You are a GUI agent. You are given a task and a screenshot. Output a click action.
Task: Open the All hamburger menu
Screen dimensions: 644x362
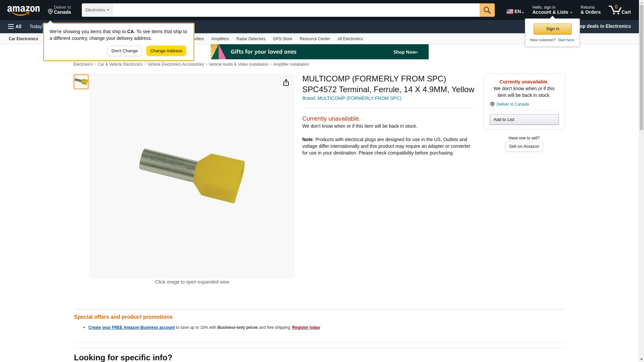click(15, 26)
